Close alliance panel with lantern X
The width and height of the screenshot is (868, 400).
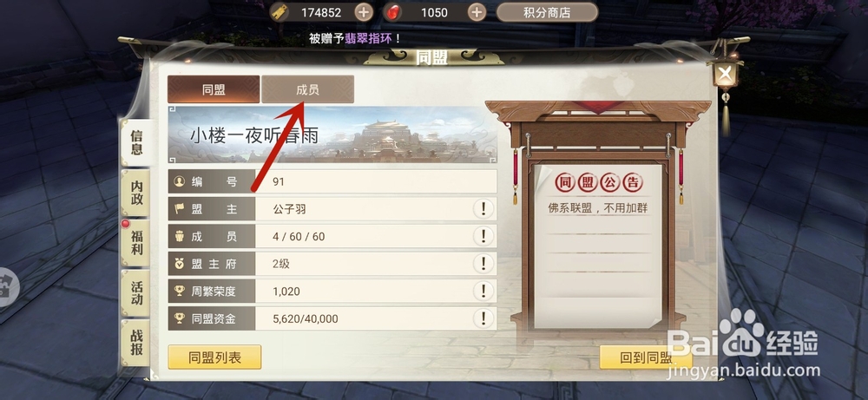(x=726, y=73)
